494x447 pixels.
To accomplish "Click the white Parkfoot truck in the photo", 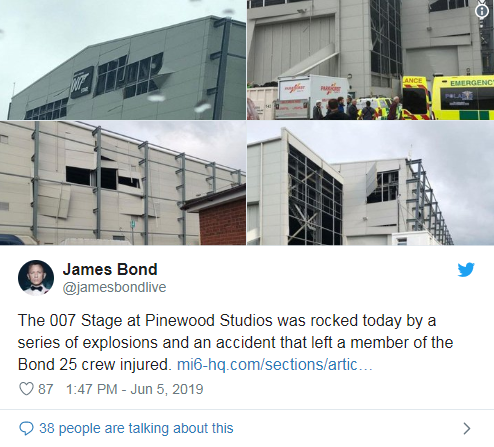I will click(312, 97).
